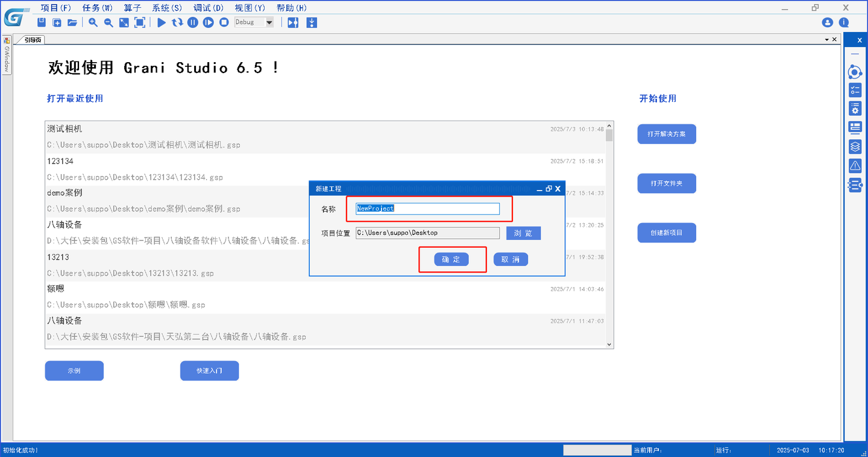Open the 项目(F) menu
The height and width of the screenshot is (457, 868).
point(56,8)
